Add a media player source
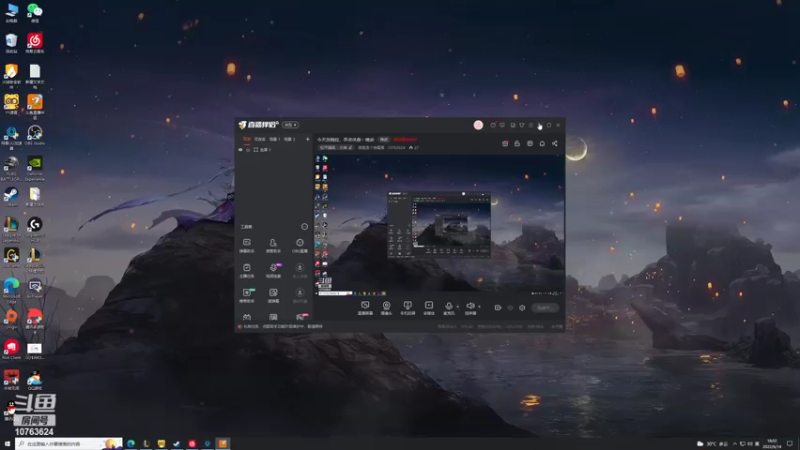 coord(429,308)
